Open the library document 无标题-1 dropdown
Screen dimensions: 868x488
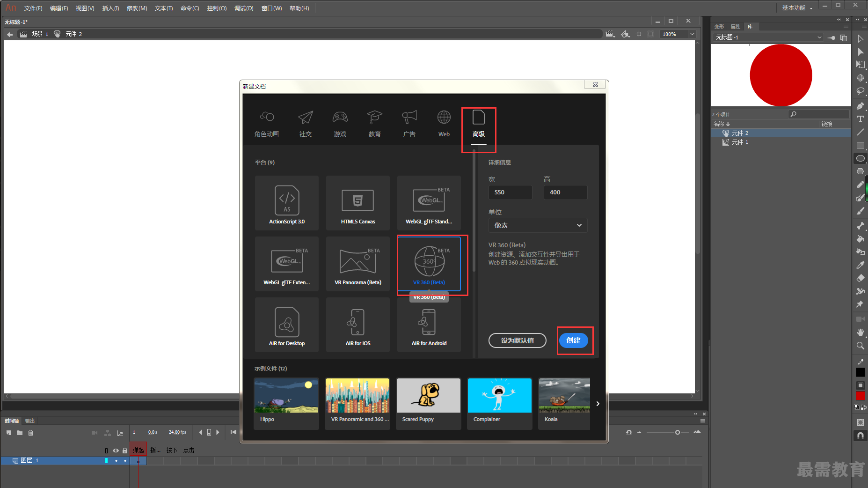768,37
